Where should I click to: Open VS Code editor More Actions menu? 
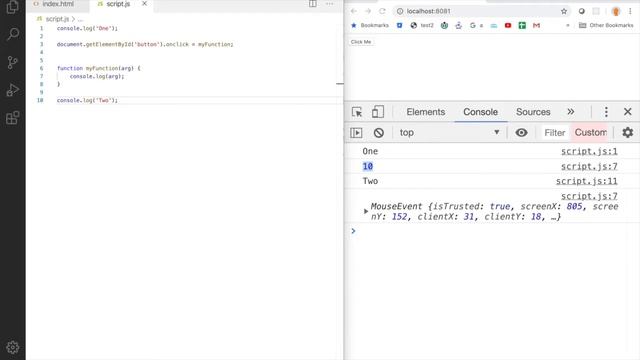[329, 4]
